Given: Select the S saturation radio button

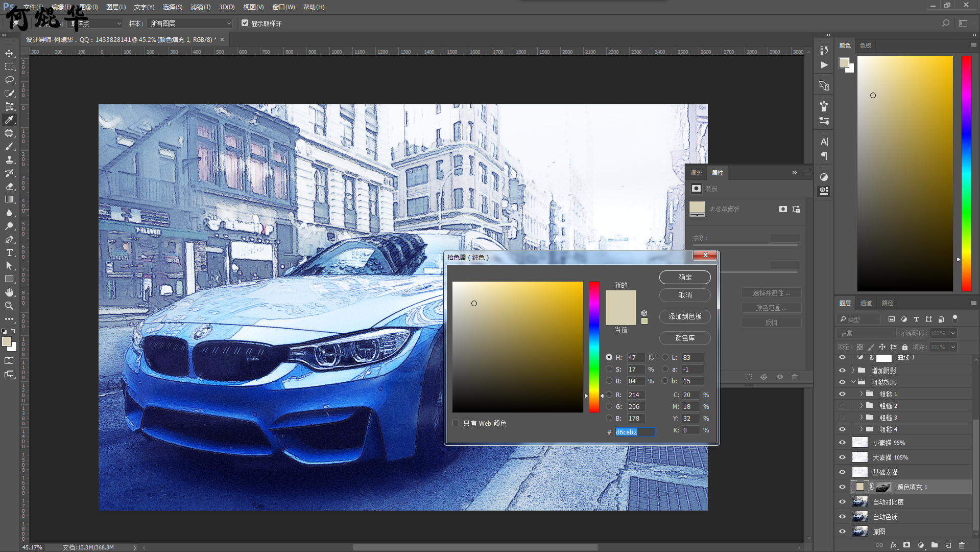Looking at the screenshot, I should tap(609, 369).
